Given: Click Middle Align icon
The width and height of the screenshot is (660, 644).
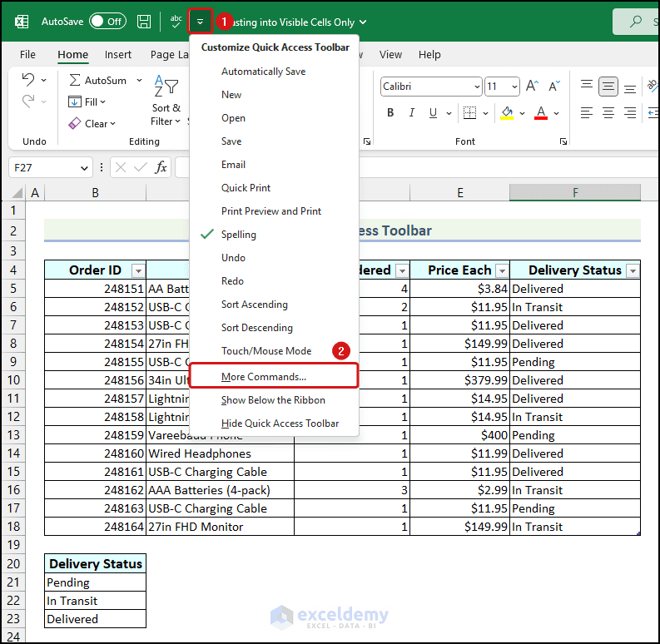Looking at the screenshot, I should (608, 87).
